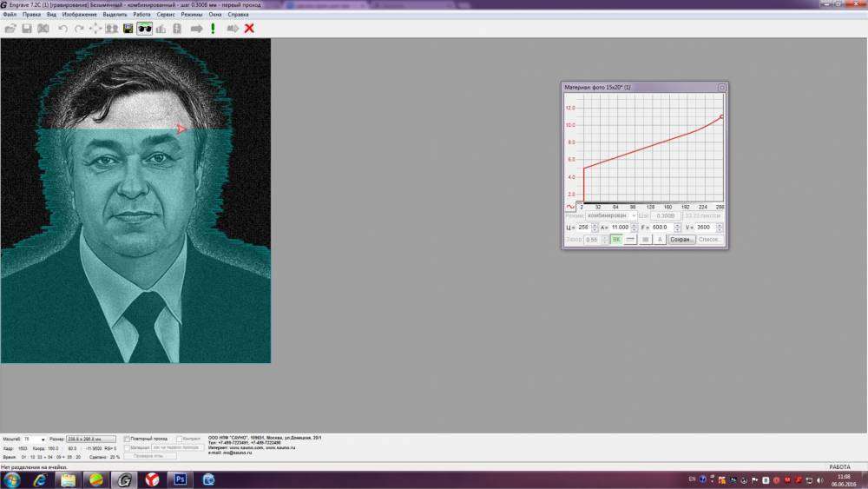Viewport: 868px width, 489px height.
Task: Open the Файл menu
Action: pos(10,15)
